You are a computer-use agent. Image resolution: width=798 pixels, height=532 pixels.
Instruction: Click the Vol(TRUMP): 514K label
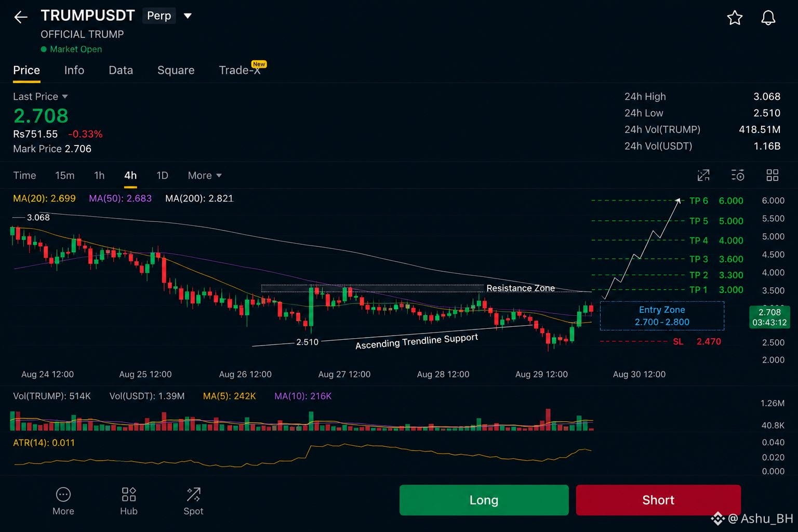(x=52, y=396)
